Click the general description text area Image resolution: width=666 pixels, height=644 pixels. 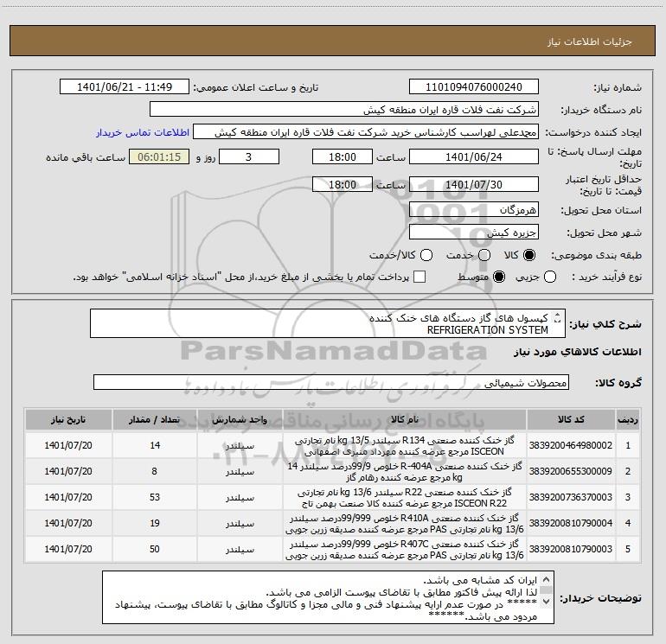point(328,323)
